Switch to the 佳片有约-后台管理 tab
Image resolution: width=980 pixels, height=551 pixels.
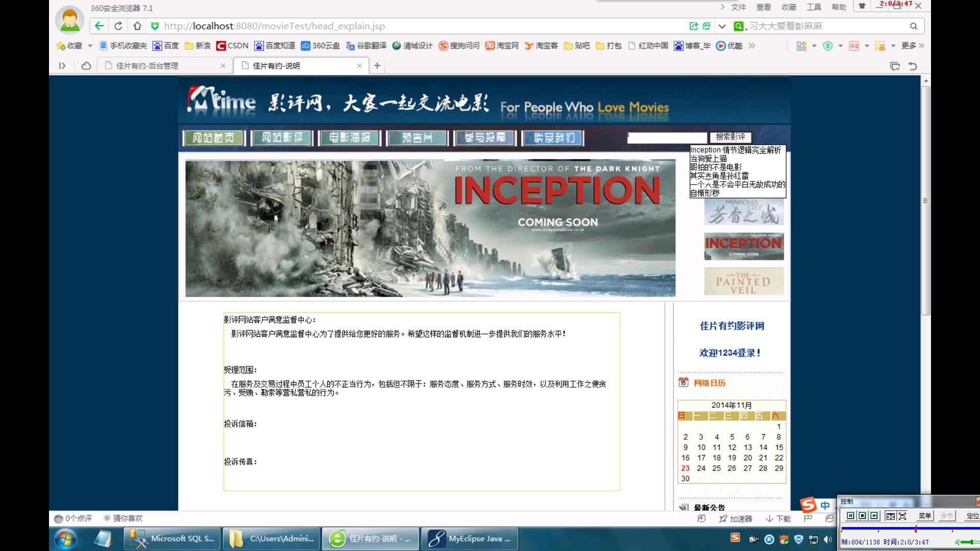[166, 65]
